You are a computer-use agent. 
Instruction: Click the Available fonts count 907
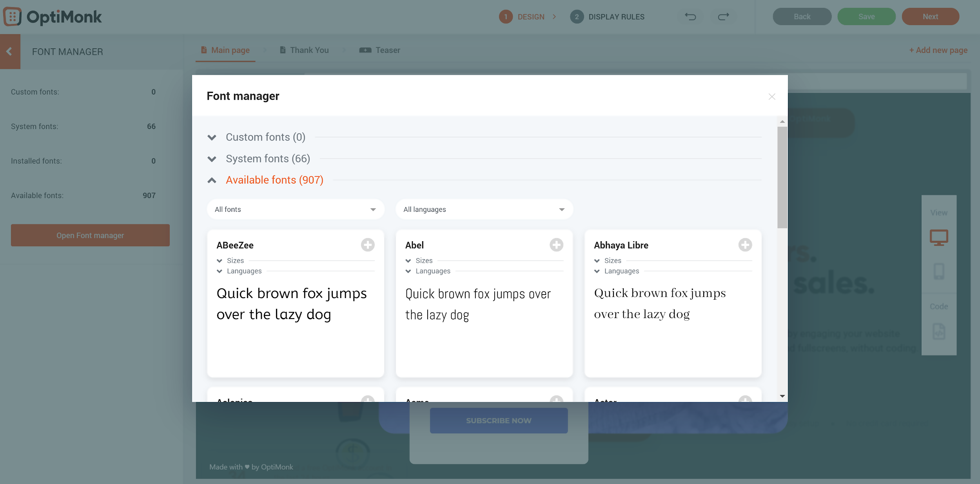pyautogui.click(x=149, y=195)
